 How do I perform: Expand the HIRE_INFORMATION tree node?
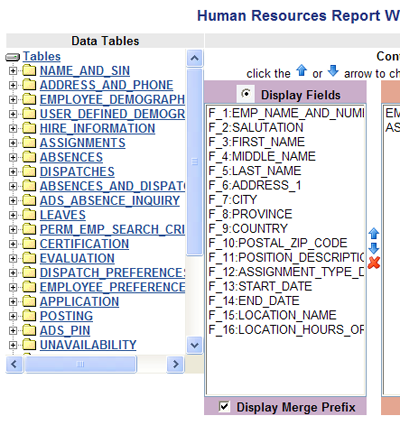13,128
